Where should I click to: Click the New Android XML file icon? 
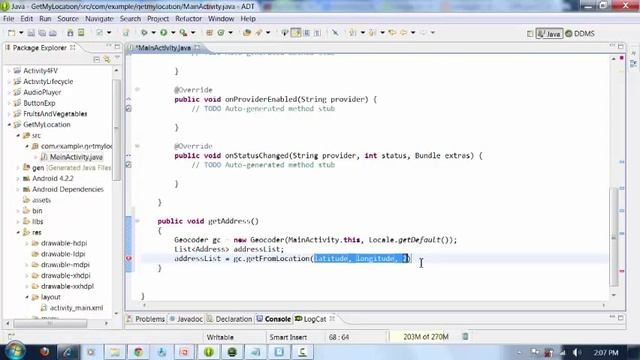(126, 33)
